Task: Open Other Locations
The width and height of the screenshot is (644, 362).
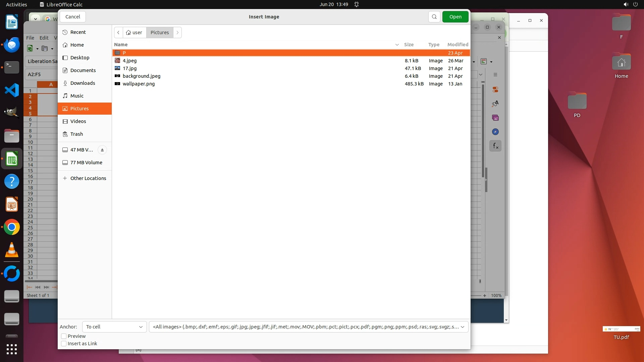Action: pos(88,178)
